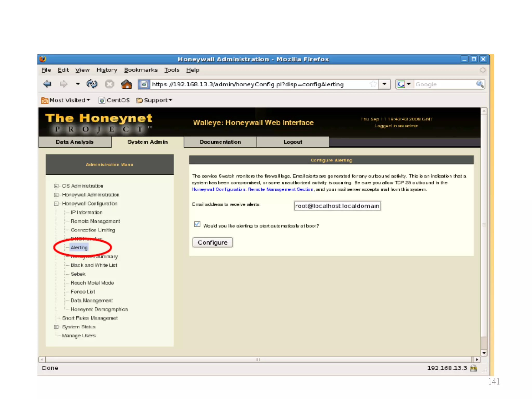Click the browser Back arrow icon

coord(47,84)
